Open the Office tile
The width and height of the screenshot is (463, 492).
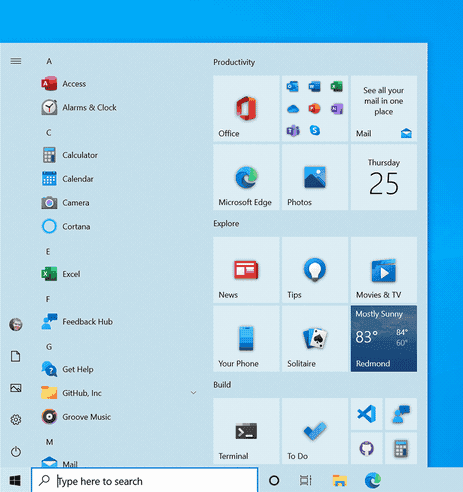coord(246,109)
